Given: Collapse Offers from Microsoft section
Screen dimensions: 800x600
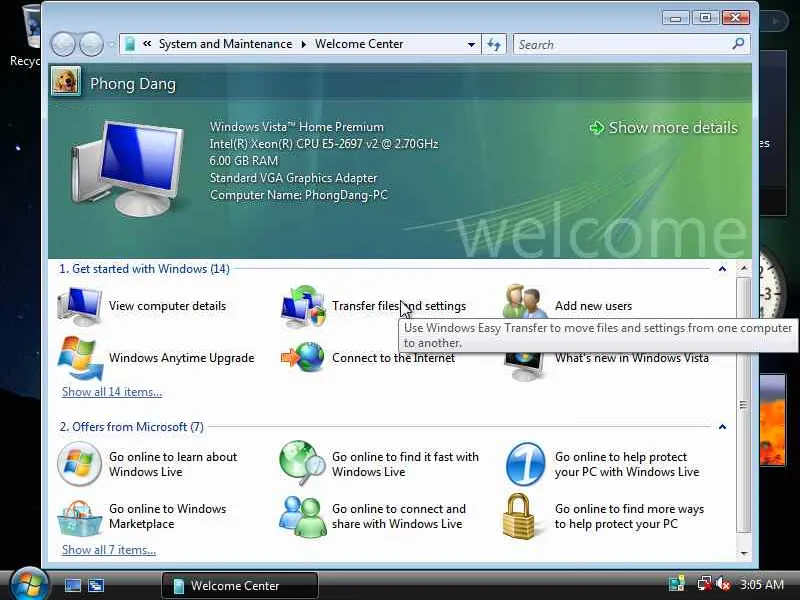Looking at the screenshot, I should pyautogui.click(x=722, y=427).
